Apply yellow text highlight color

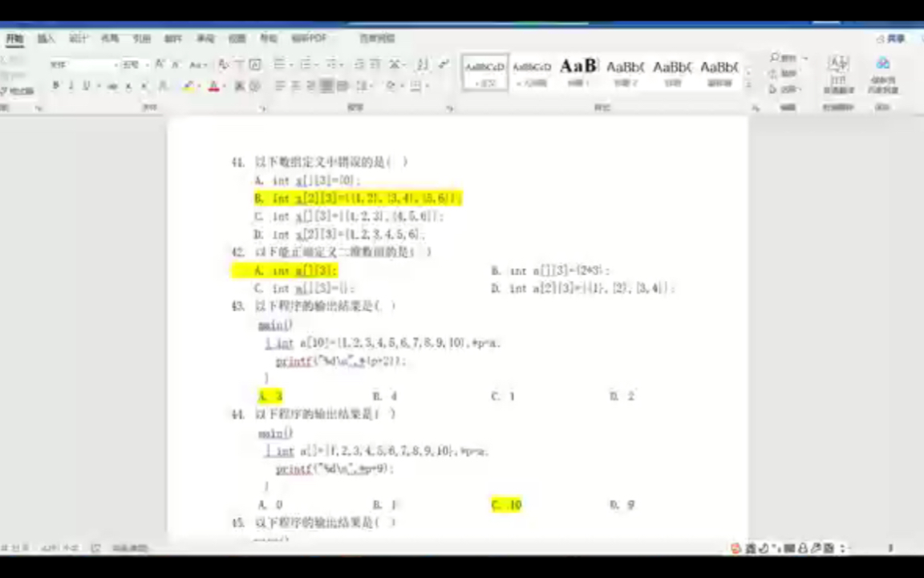(190, 86)
